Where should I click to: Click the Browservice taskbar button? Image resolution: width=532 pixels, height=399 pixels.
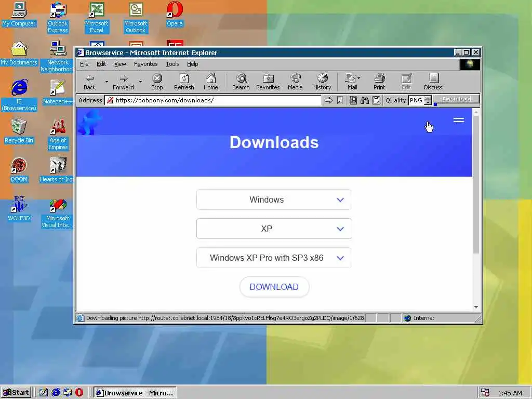135,393
